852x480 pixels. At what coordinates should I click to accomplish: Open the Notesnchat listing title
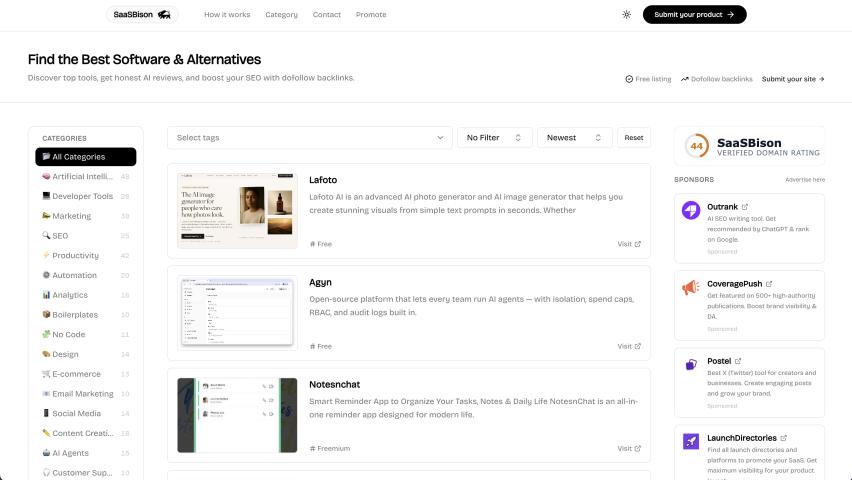point(334,384)
